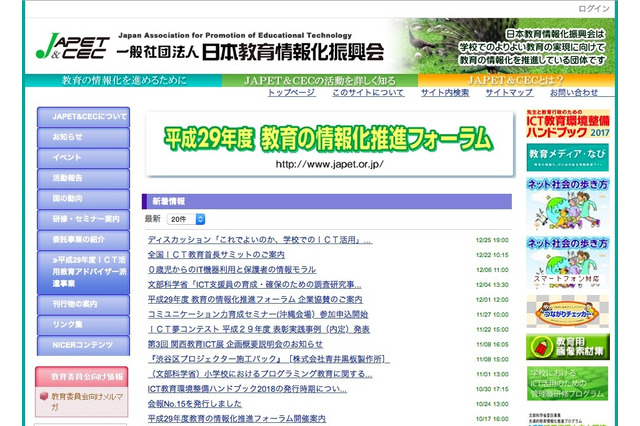The image size is (640, 426).
Task: Go to トップページ link
Action: 291,93
